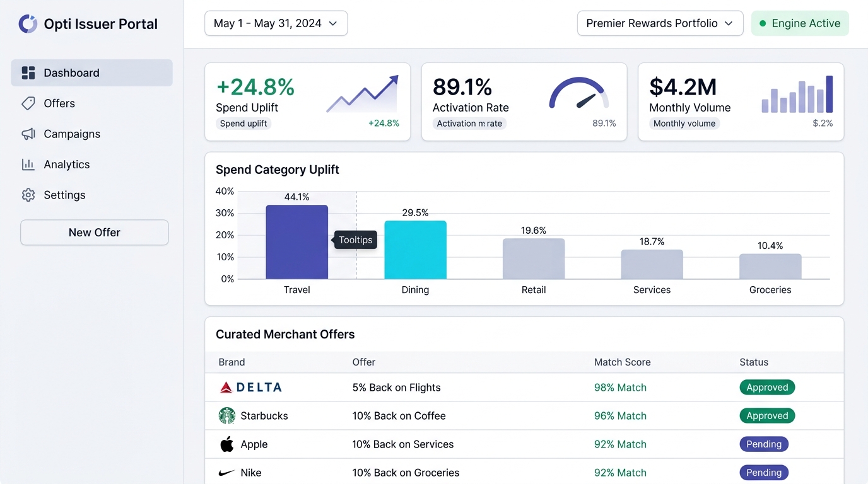Click the Nike swoosh icon

[x=227, y=473]
